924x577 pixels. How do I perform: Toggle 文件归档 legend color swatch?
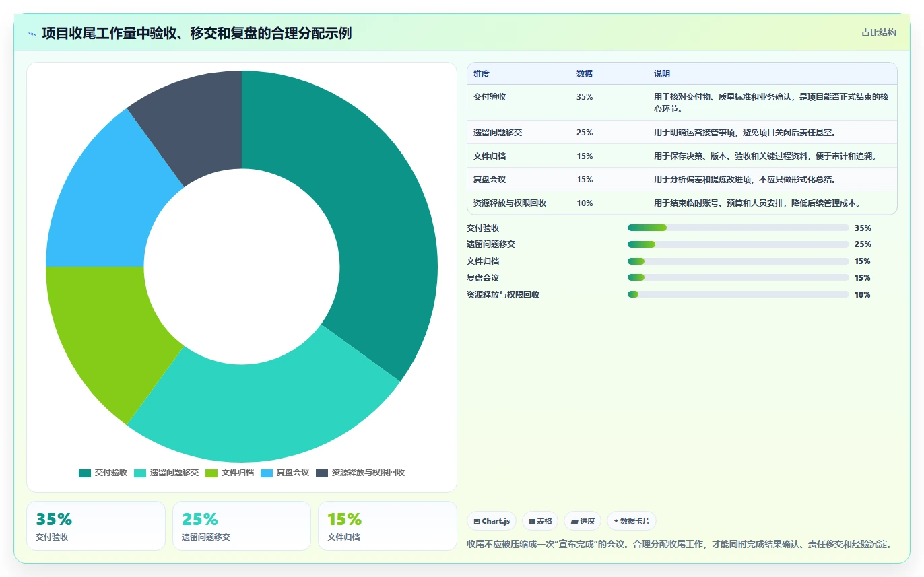[x=211, y=473]
